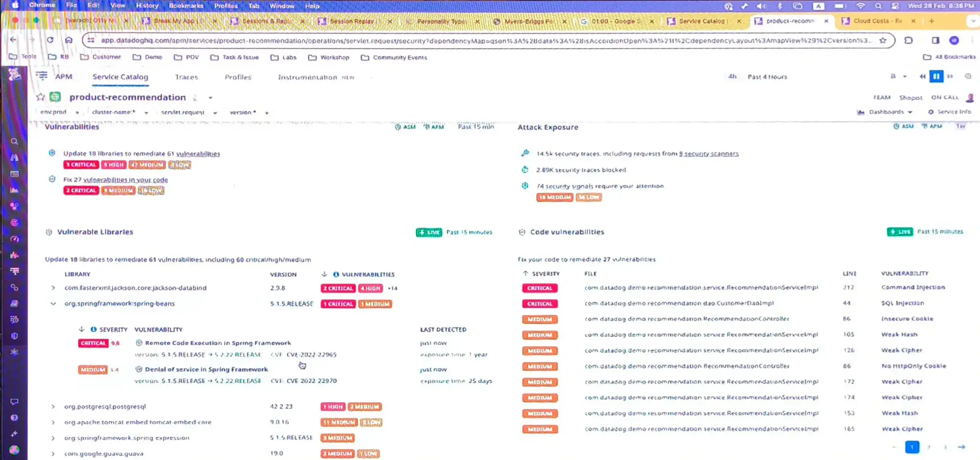This screenshot has width=980, height=460.
Task: Open the sidebar search magnifier
Action: point(14,142)
